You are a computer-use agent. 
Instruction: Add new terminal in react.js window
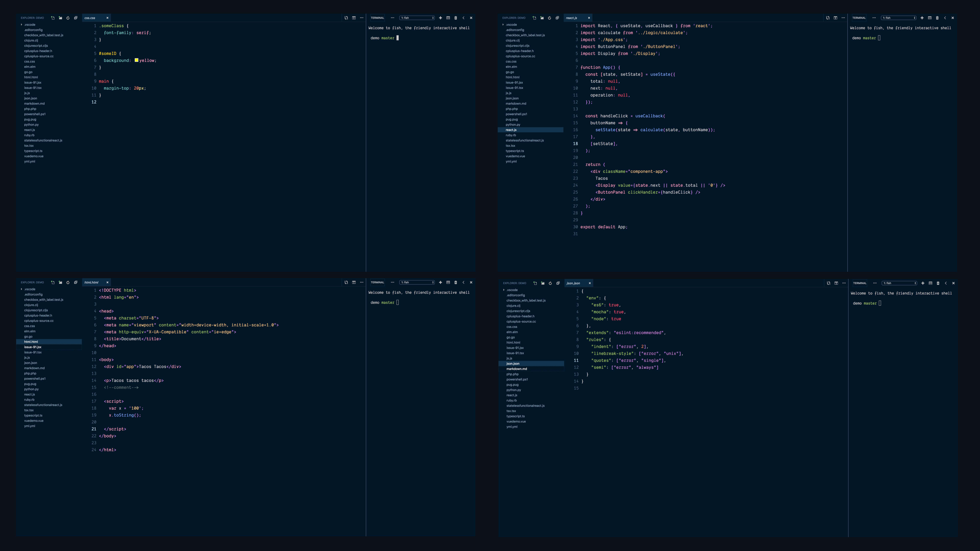pyautogui.click(x=922, y=18)
